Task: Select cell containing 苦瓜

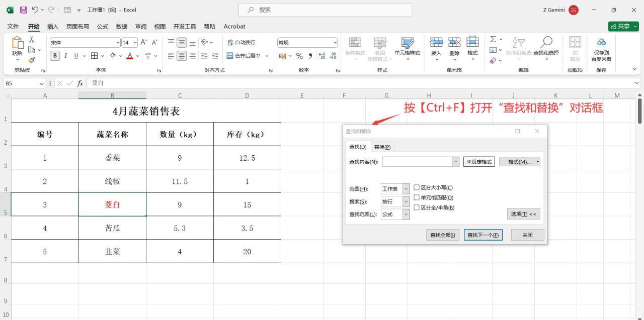Action: (112, 228)
